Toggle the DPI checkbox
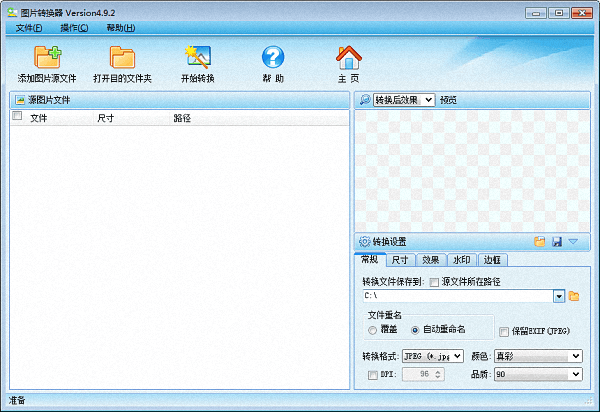Image resolution: width=600 pixels, height=412 pixels. [373, 374]
